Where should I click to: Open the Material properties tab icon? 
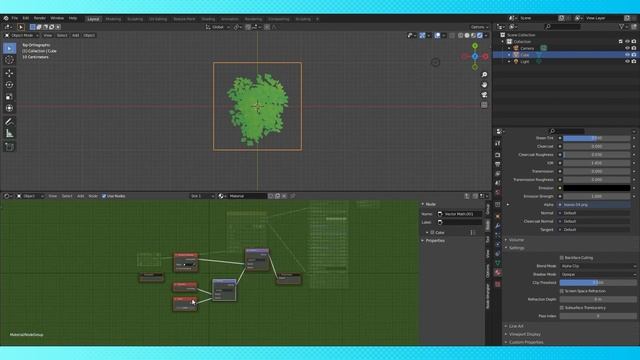(498, 273)
